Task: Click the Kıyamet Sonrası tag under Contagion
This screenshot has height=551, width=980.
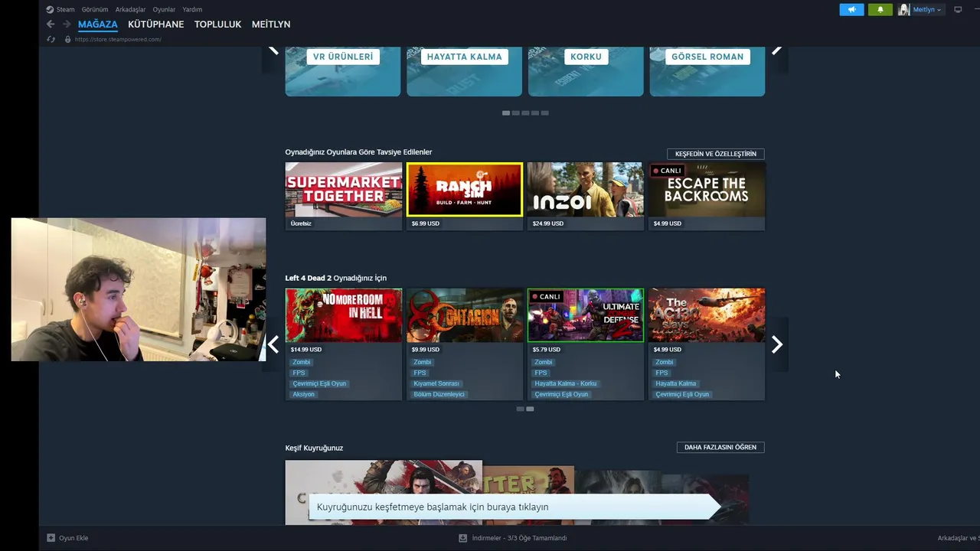Action: click(x=436, y=383)
